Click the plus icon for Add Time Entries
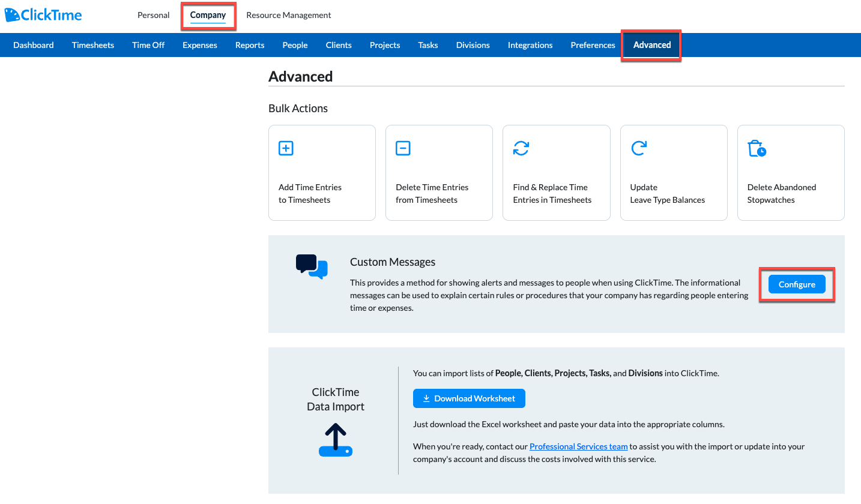 click(286, 148)
